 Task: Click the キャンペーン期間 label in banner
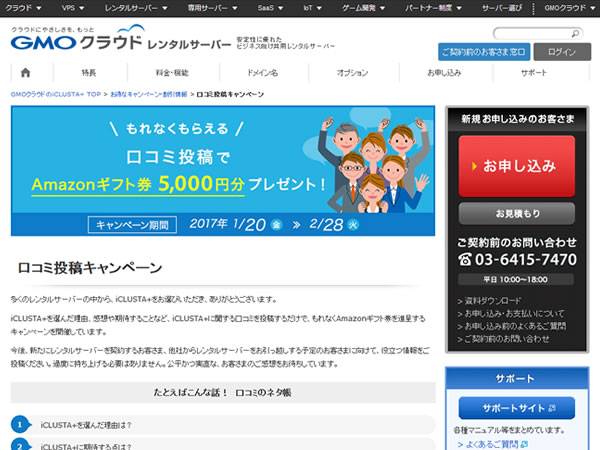[x=132, y=225]
